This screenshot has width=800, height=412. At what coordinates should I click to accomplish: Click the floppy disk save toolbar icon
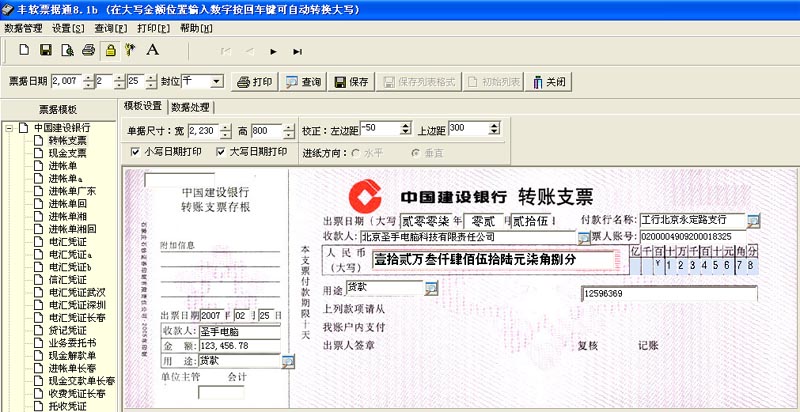[x=46, y=50]
